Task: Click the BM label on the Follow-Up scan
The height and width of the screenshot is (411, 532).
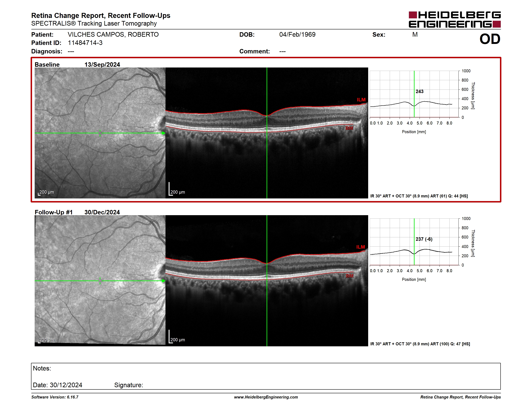Action: pyautogui.click(x=350, y=276)
